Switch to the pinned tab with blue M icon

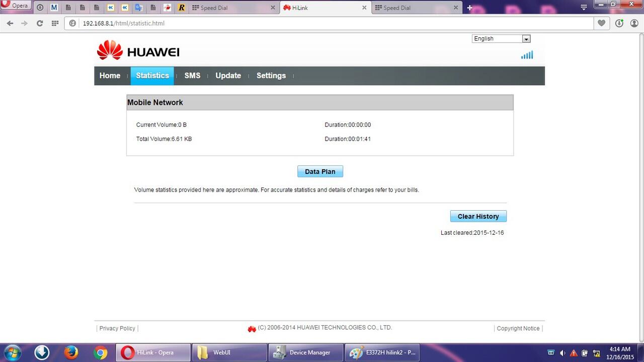(54, 8)
